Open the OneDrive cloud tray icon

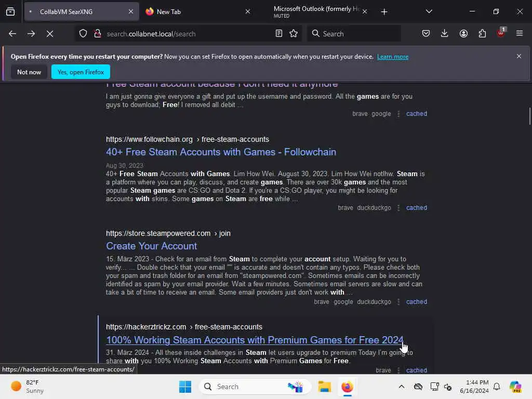(x=418, y=387)
